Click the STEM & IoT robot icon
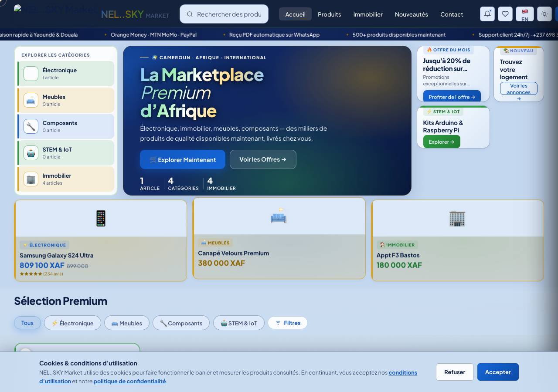The width and height of the screenshot is (558, 392). pos(31,153)
